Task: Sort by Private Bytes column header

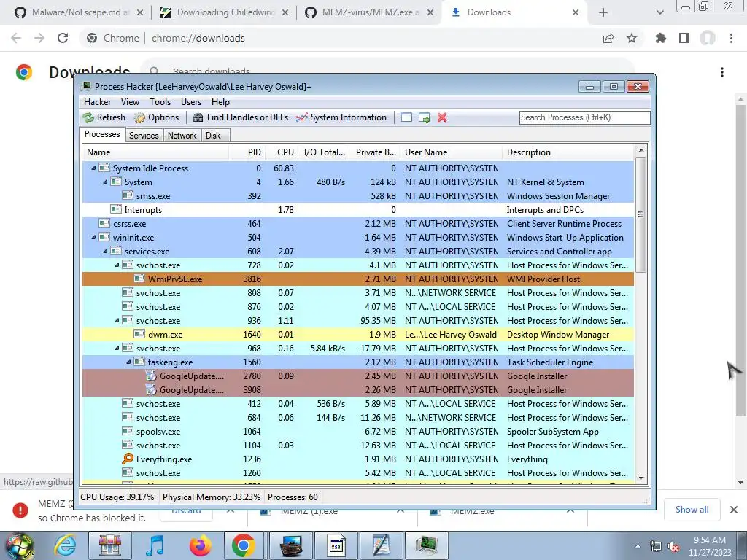Action: [376, 152]
